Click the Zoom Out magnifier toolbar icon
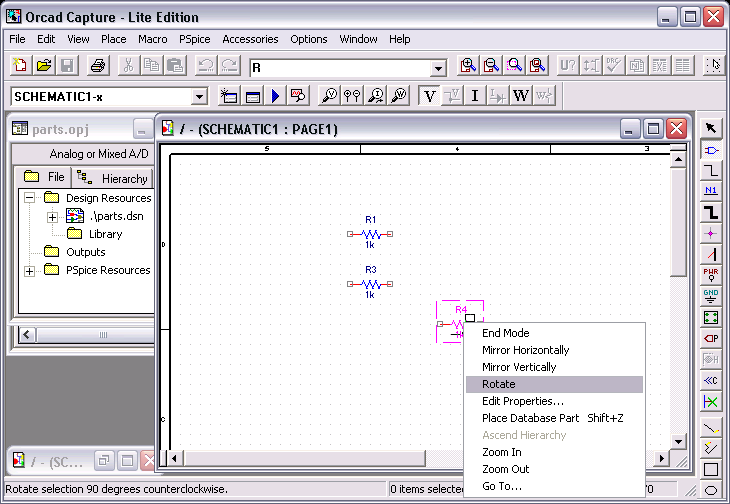Viewport: 730px width, 504px height. (491, 66)
